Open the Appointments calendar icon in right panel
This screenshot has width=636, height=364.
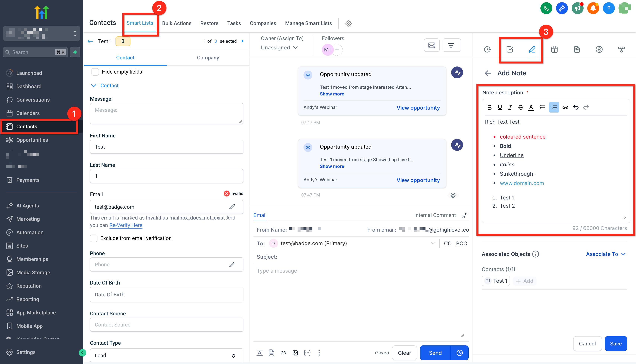point(554,49)
